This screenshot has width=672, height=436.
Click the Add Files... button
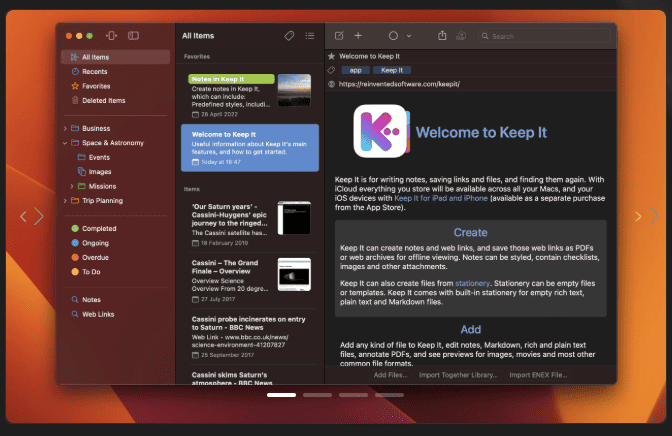[x=390, y=375]
